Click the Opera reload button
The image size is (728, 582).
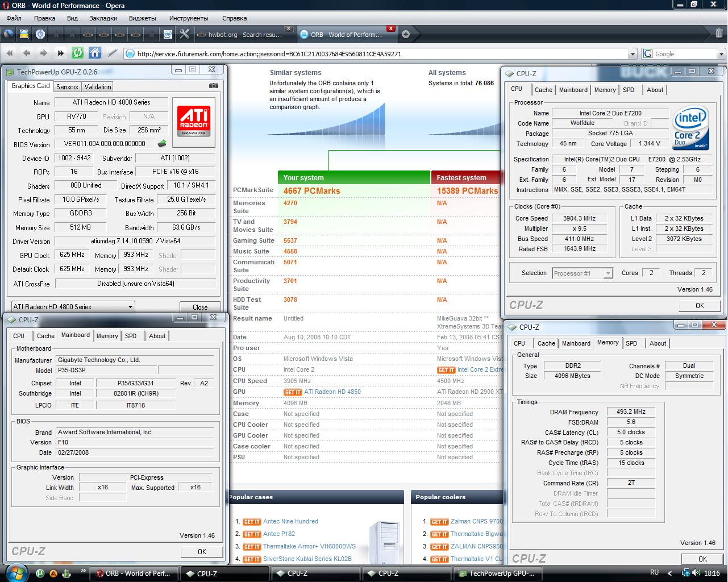(78, 53)
